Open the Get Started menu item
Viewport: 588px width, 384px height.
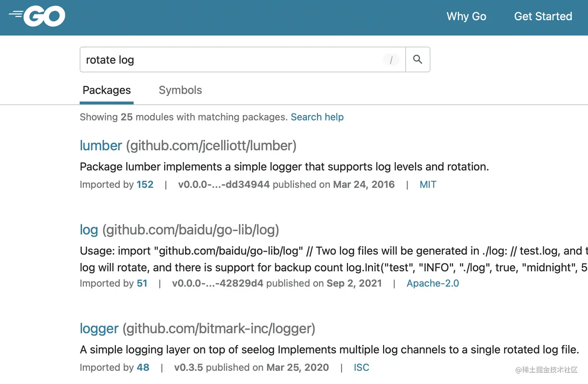point(543,16)
